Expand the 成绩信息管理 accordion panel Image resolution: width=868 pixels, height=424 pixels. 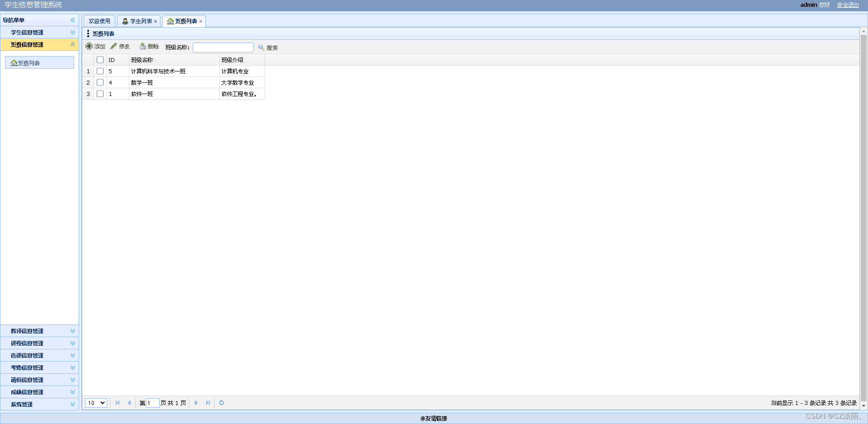click(40, 392)
